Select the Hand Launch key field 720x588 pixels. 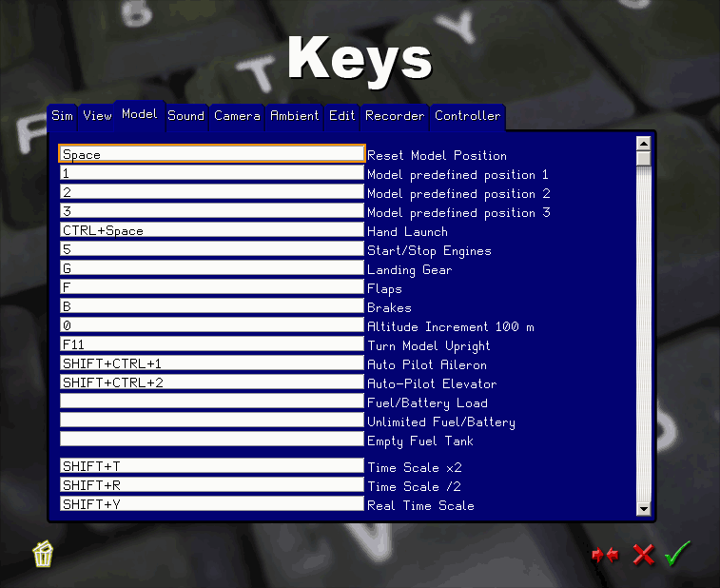[x=212, y=229]
